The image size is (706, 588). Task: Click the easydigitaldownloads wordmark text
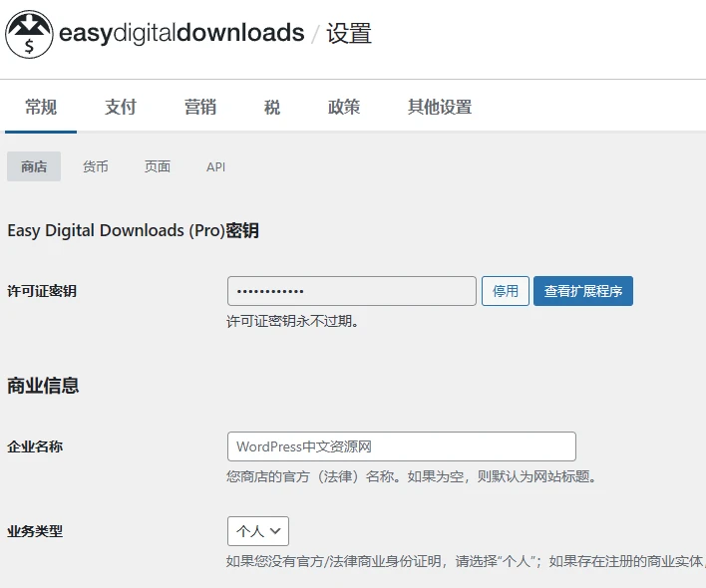point(181,33)
